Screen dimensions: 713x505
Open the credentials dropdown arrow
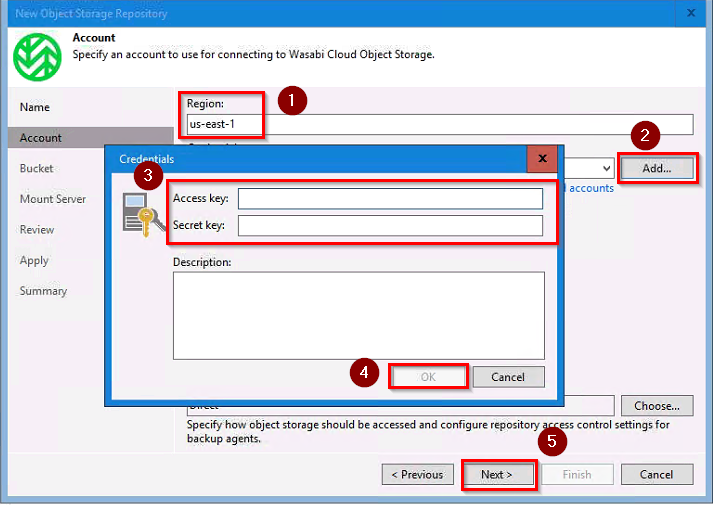tap(606, 168)
